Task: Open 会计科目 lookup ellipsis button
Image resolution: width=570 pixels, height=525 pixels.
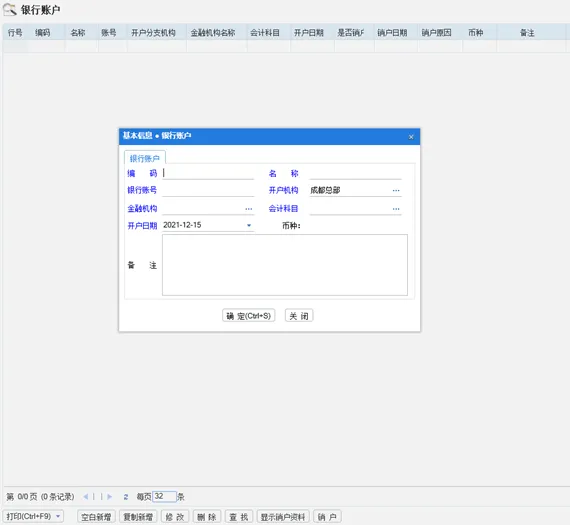Action: 396,209
